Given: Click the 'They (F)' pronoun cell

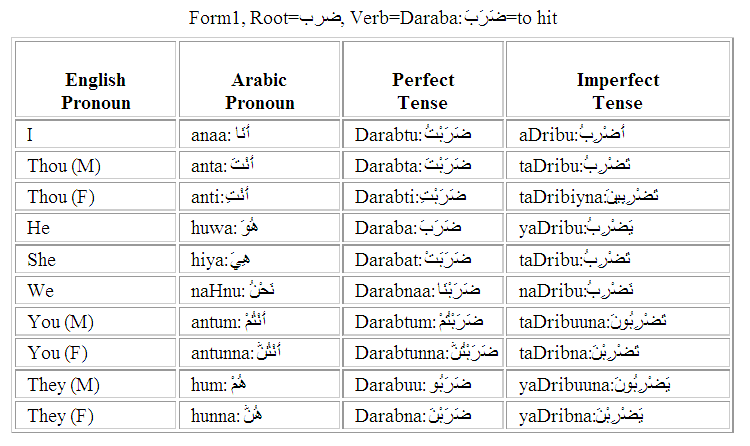Looking at the screenshot, I should click(x=96, y=415).
